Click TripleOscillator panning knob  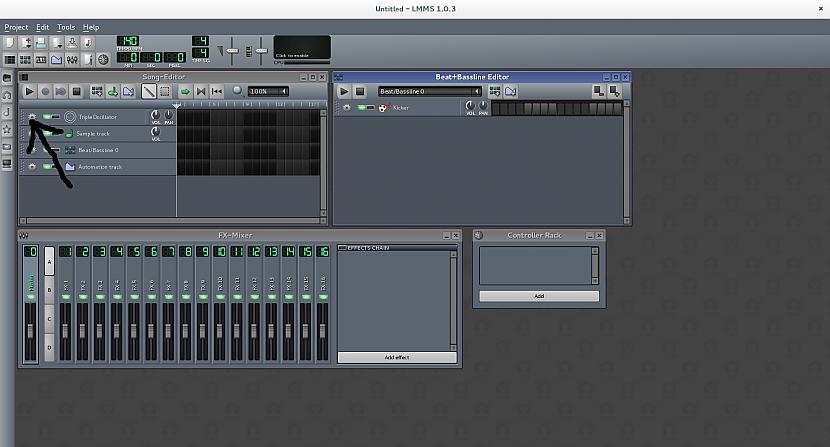point(168,115)
